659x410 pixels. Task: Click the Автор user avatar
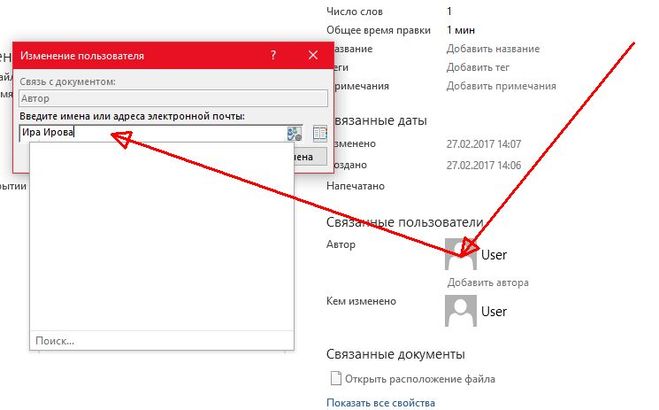(x=461, y=254)
